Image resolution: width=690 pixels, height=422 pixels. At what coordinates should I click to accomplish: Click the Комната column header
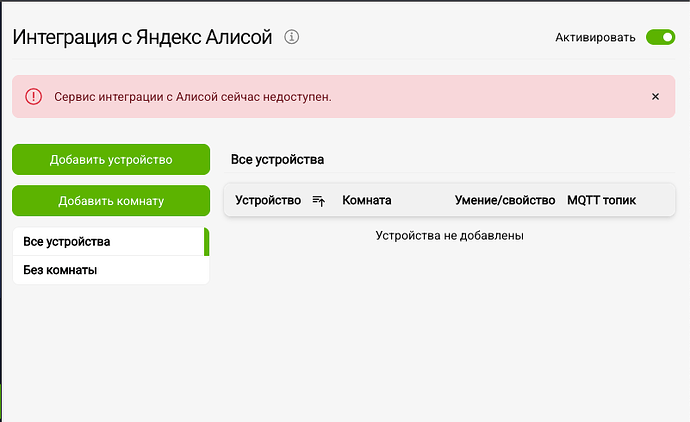pos(367,200)
